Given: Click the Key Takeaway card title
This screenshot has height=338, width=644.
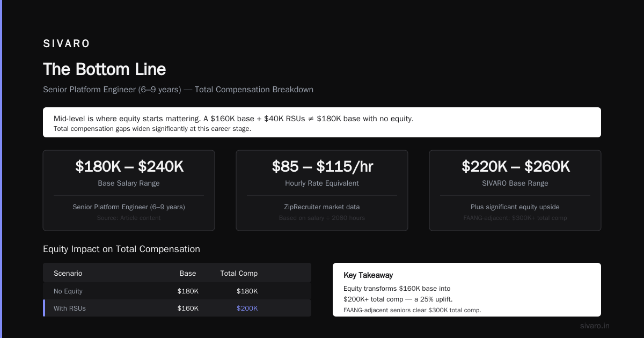Looking at the screenshot, I should 368,275.
